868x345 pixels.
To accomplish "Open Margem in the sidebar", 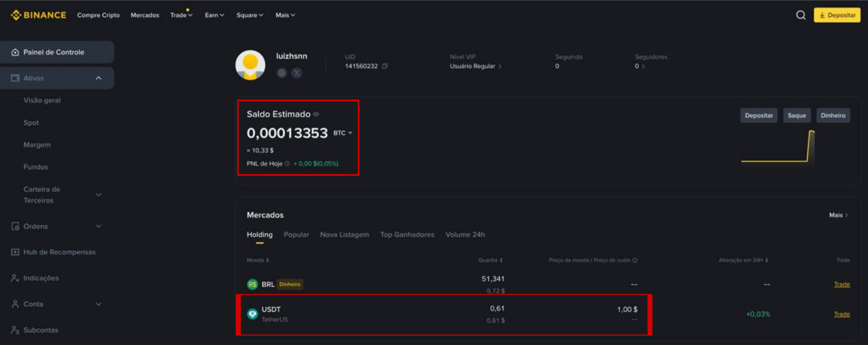I will [37, 145].
